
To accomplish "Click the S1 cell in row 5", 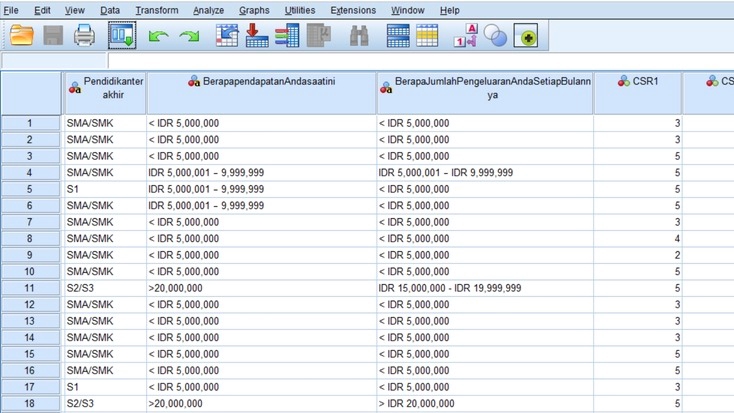I will (x=105, y=189).
